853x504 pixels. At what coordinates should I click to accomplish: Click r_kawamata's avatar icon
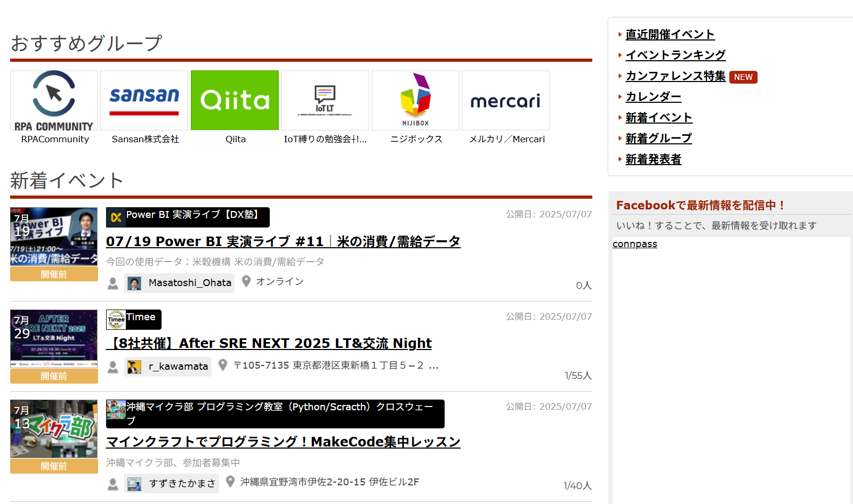point(134,367)
